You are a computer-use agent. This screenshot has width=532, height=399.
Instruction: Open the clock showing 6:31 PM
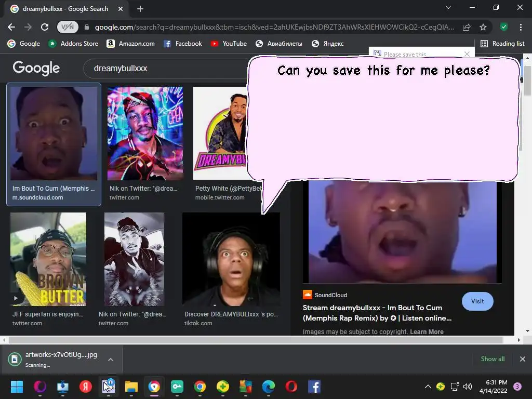pyautogui.click(x=494, y=387)
